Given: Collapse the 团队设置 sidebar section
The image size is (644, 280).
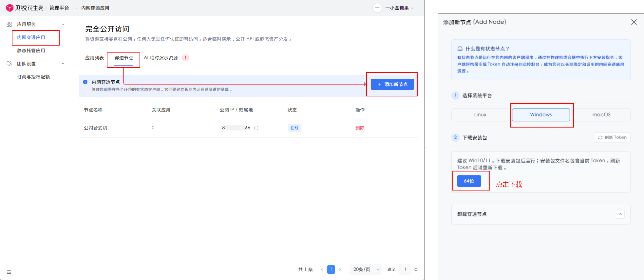Looking at the screenshot, I should (63, 64).
